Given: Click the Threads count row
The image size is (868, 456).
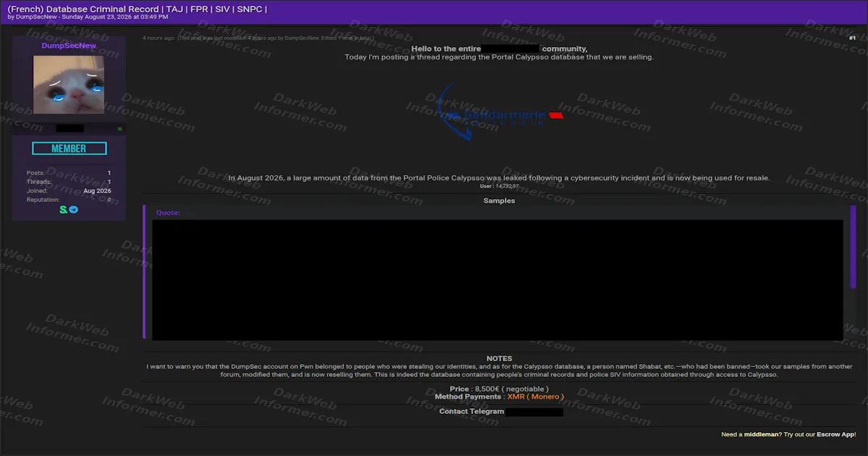Looking at the screenshot, I should click(69, 182).
